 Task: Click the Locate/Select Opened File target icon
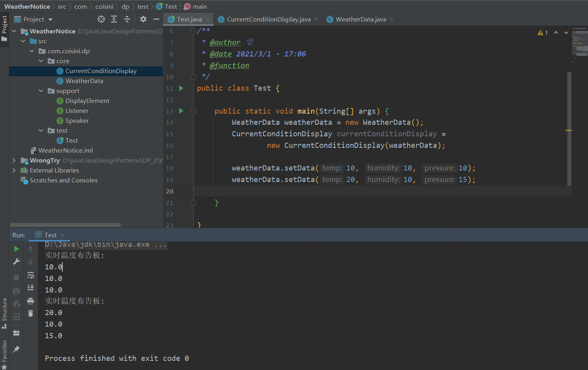click(x=101, y=19)
